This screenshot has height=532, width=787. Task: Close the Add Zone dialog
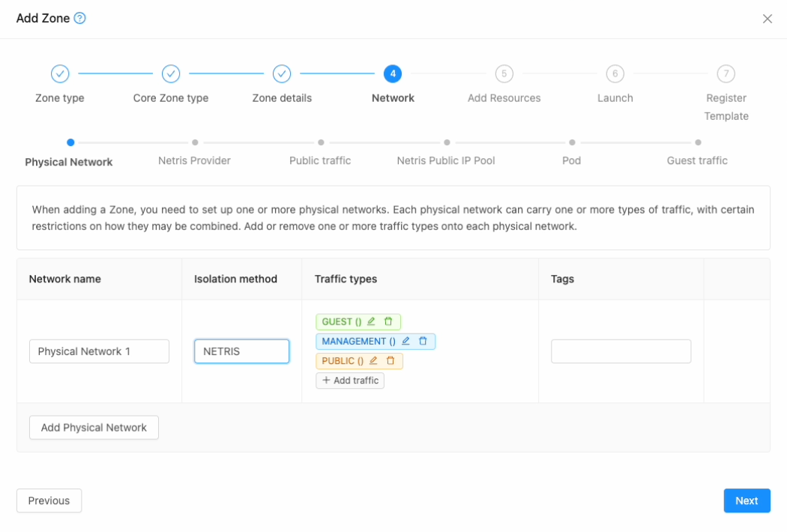click(x=767, y=19)
